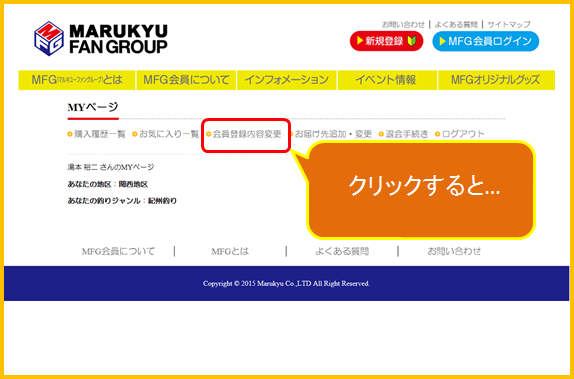574x379 pixels.
Task: Open the 新規登録 red button
Action: [386, 41]
